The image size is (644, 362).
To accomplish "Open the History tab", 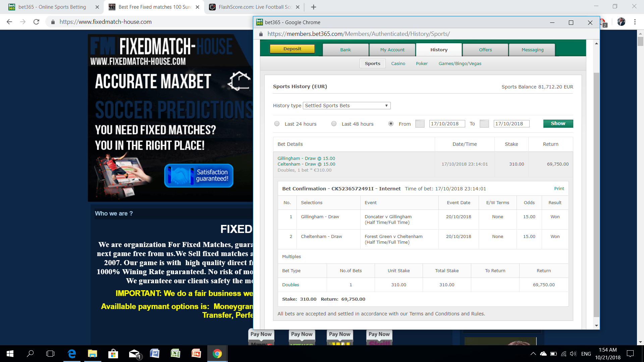I will point(439,50).
